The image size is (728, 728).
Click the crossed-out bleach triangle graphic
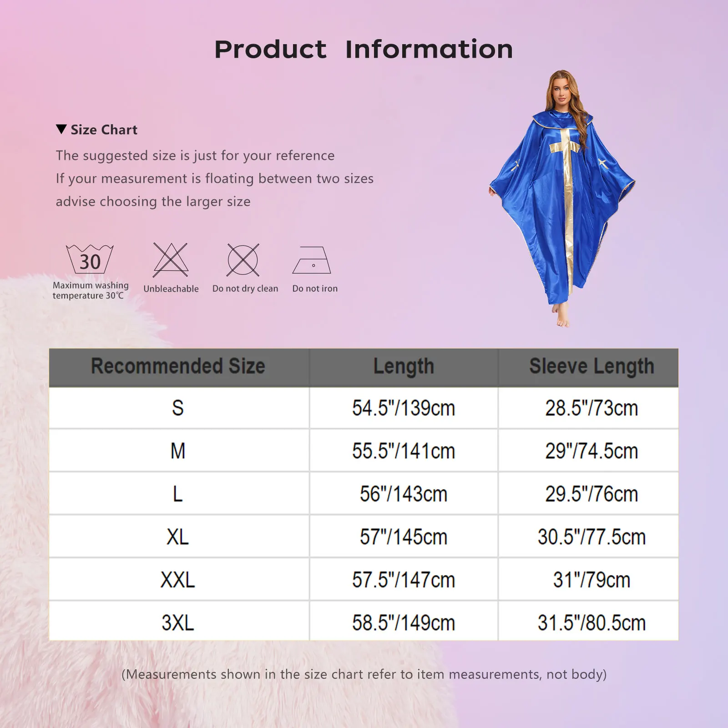click(x=172, y=259)
